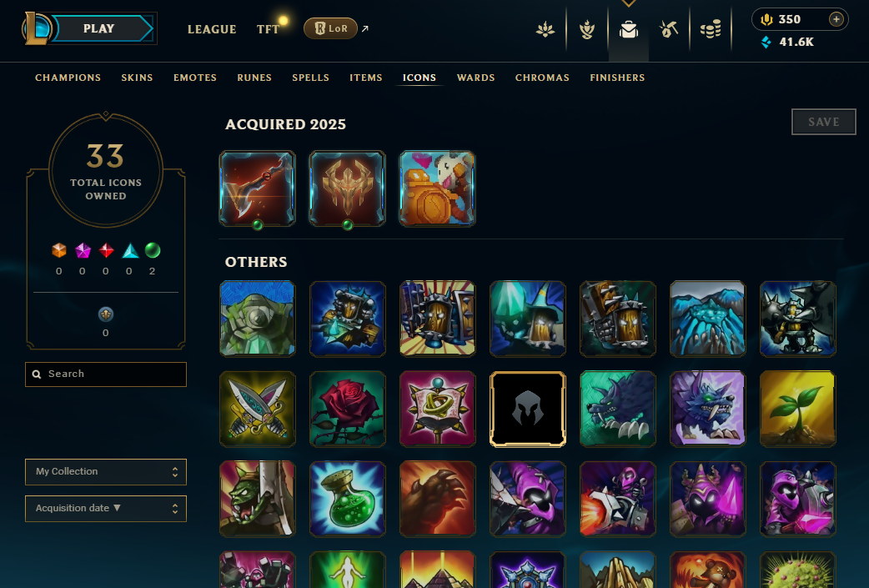
Task: Click the League of Legends logo
Action: pyautogui.click(x=37, y=29)
